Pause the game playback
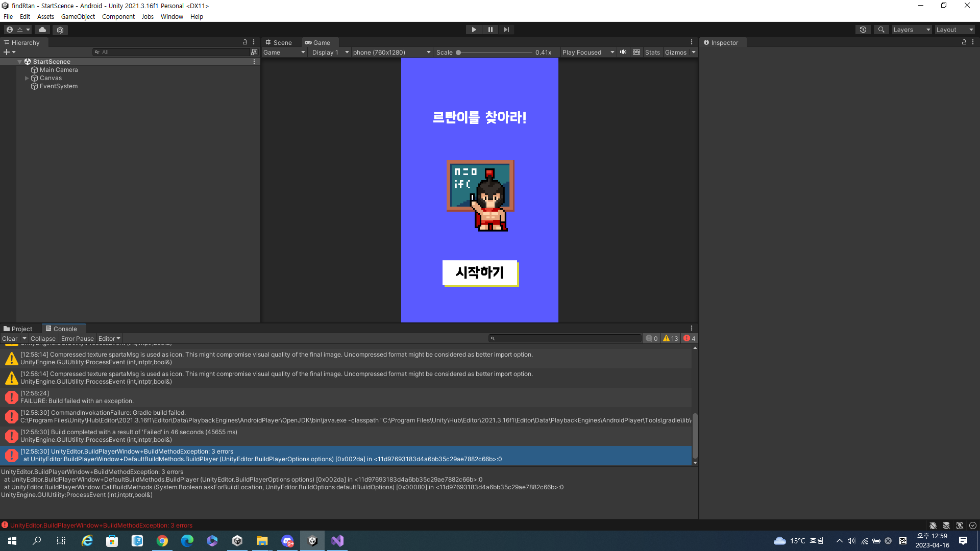This screenshot has width=980, height=551. point(490,30)
